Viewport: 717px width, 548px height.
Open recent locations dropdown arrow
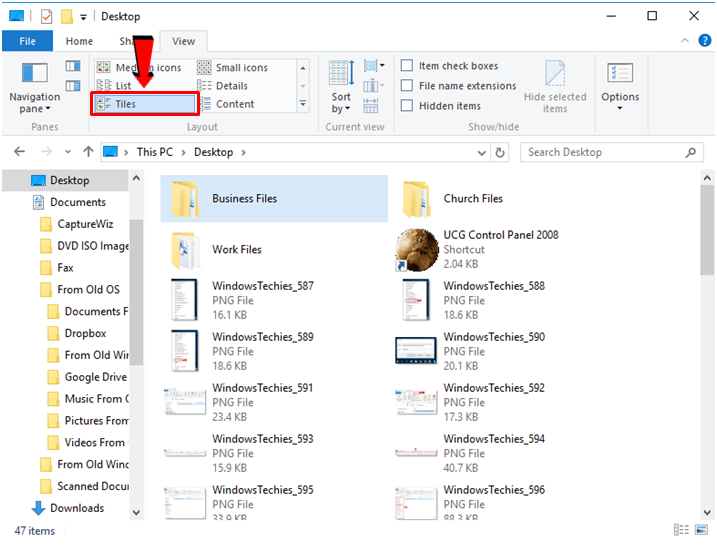point(68,152)
